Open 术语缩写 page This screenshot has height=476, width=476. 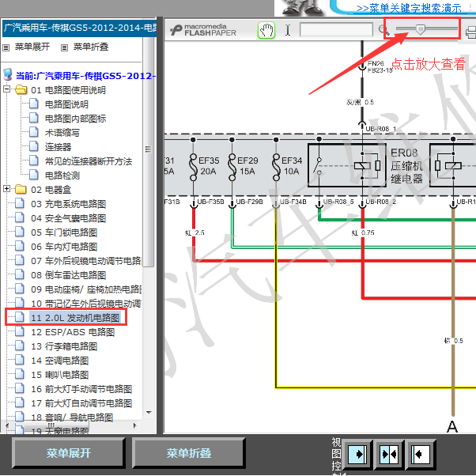62,133
